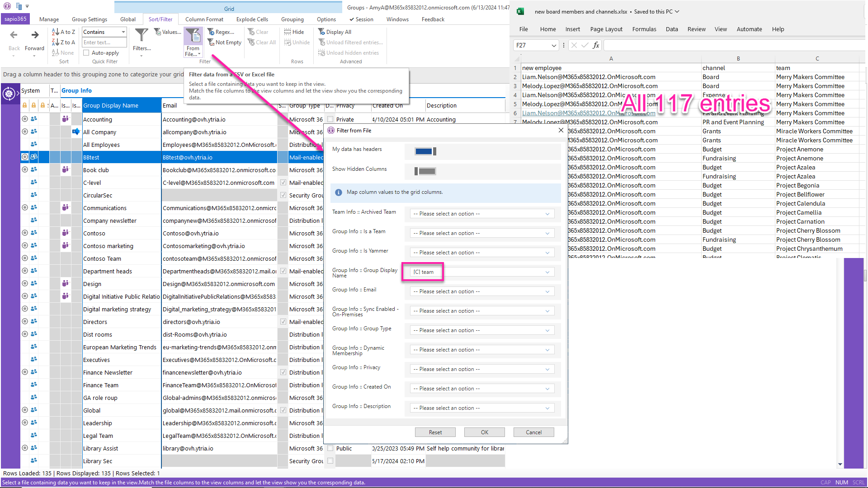Screen dimensions: 868x488
Task: Open the Explode Cells ribbon tab
Action: (x=252, y=19)
